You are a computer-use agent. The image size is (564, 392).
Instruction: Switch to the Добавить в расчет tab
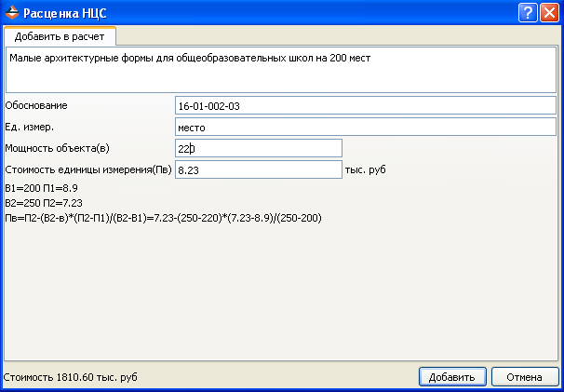tap(60, 36)
